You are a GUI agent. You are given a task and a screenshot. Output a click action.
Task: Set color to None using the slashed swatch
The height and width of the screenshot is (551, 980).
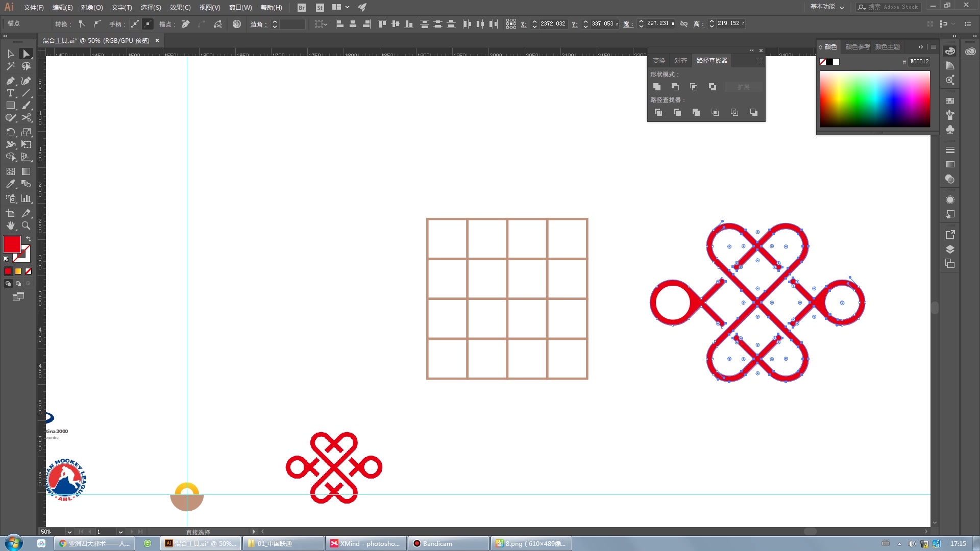pos(28,271)
